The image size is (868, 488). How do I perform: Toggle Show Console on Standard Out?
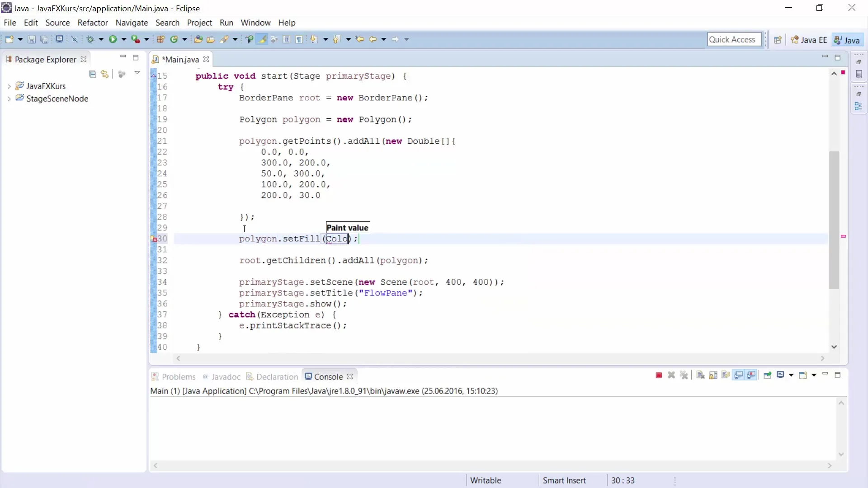point(739,375)
